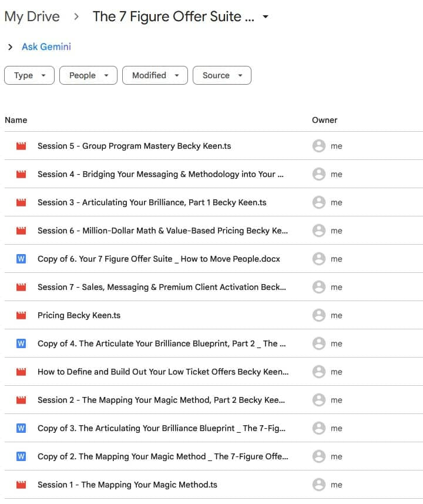
Task: Click owner avatar on Session 3 row
Action: [319, 202]
